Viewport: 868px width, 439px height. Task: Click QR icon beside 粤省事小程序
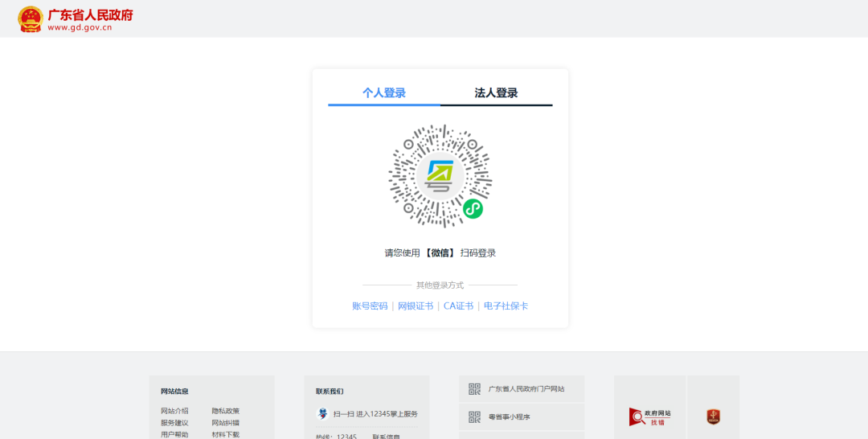pyautogui.click(x=474, y=416)
